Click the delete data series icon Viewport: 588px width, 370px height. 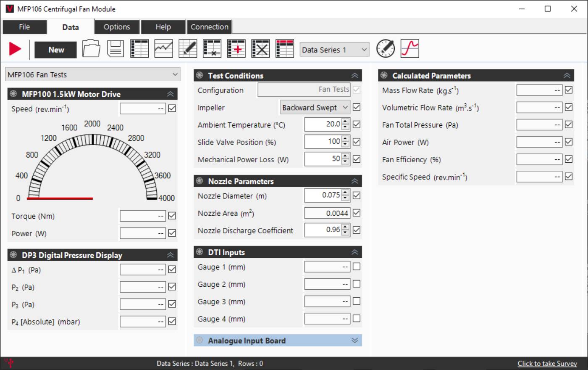pyautogui.click(x=260, y=48)
